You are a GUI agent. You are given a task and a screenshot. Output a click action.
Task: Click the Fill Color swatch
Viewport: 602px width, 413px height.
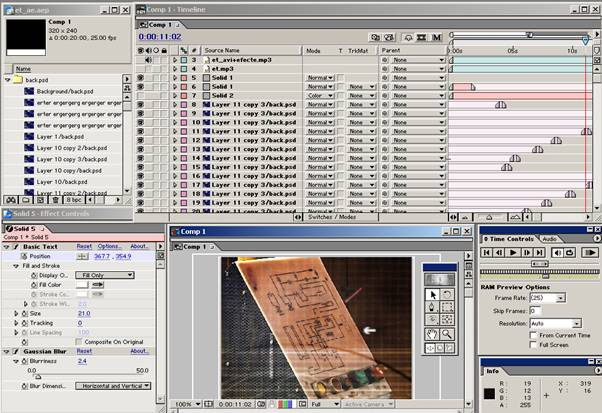[x=98, y=285]
